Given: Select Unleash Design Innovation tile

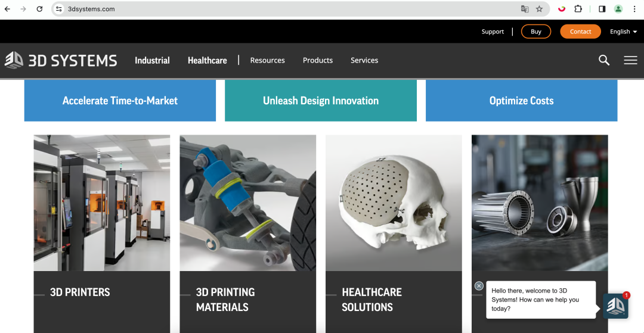Looking at the screenshot, I should point(321,101).
